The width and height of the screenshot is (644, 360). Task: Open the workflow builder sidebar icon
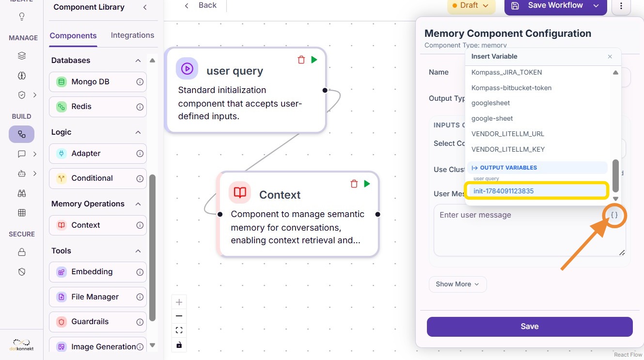pos(21,134)
